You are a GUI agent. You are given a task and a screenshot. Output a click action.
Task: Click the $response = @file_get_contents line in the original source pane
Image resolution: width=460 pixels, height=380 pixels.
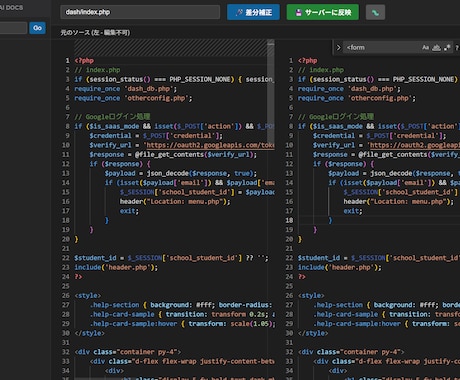coord(173,155)
